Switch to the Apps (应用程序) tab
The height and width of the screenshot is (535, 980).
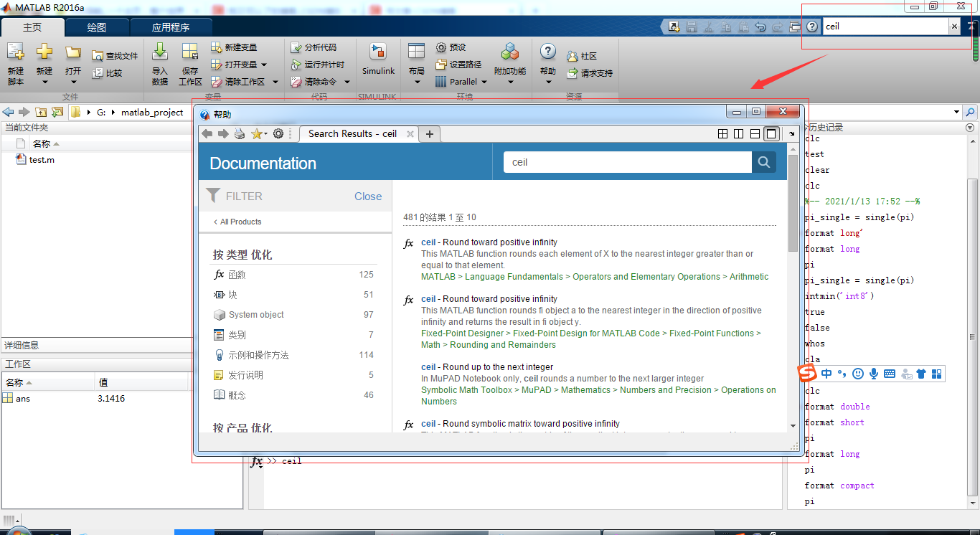tap(171, 27)
